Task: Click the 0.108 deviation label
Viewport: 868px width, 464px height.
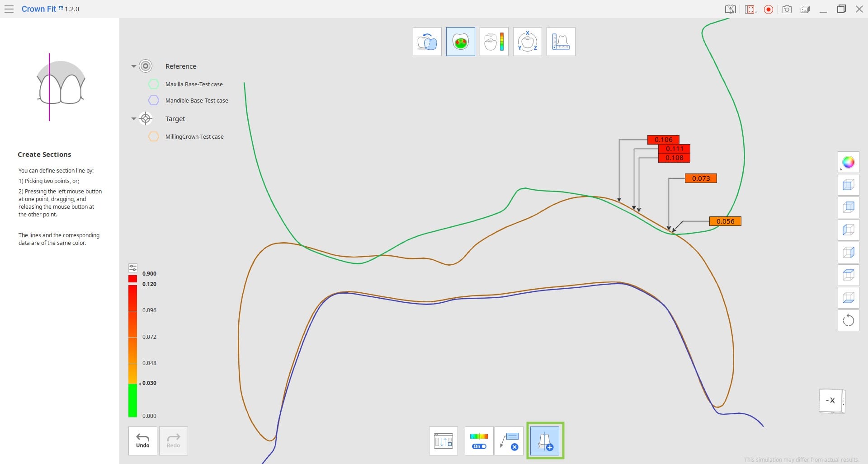Action: (x=675, y=158)
